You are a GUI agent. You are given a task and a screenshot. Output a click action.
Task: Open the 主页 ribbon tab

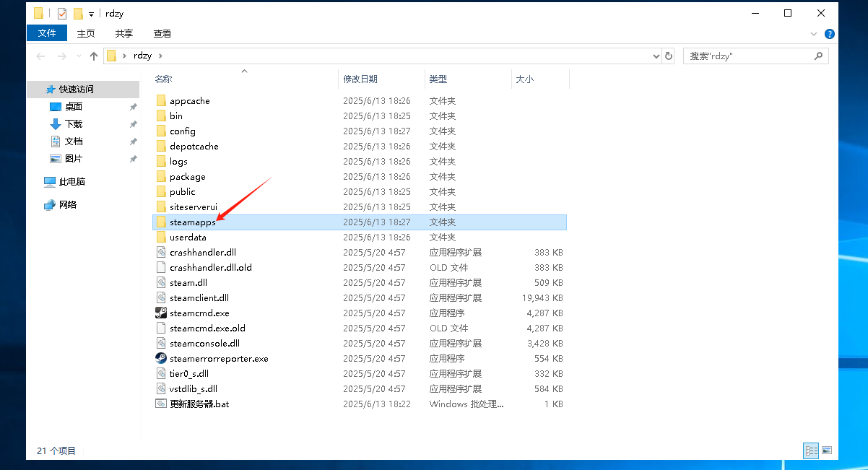(x=86, y=33)
